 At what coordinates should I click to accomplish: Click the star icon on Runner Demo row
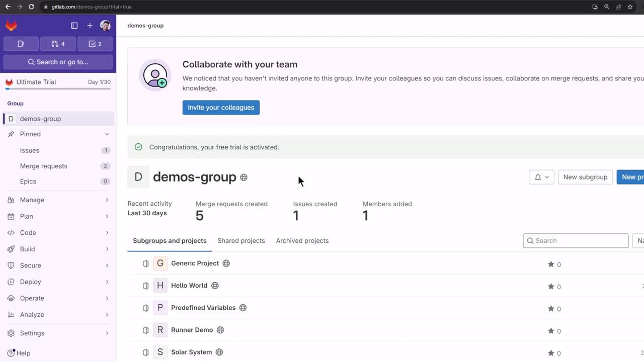pos(551,331)
